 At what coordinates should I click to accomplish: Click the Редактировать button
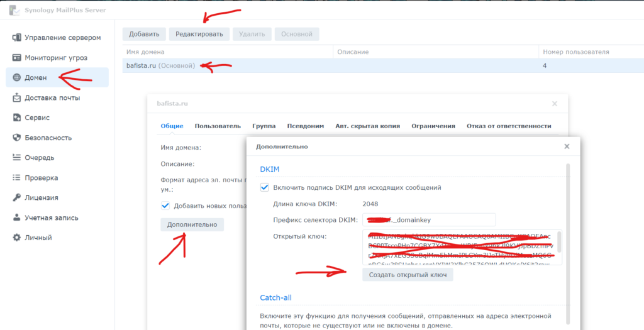(199, 34)
